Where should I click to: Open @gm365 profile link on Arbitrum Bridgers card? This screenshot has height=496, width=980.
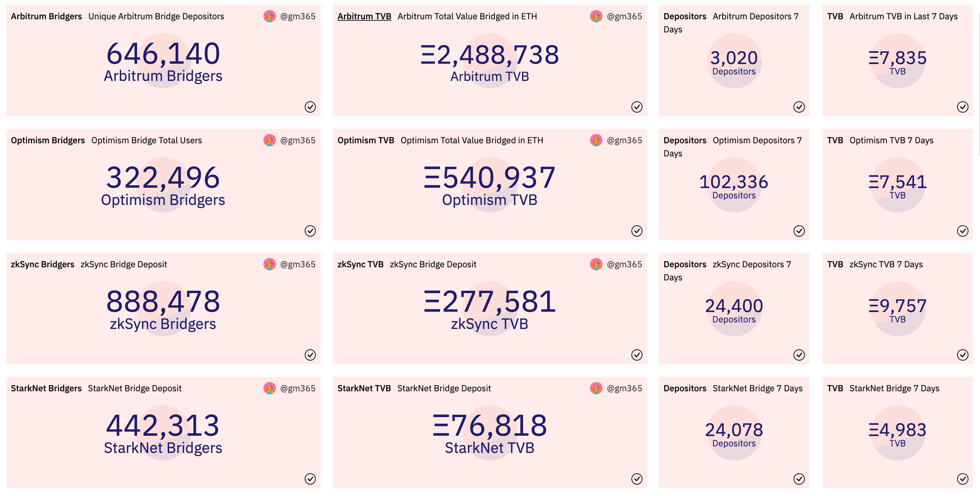pyautogui.click(x=298, y=17)
